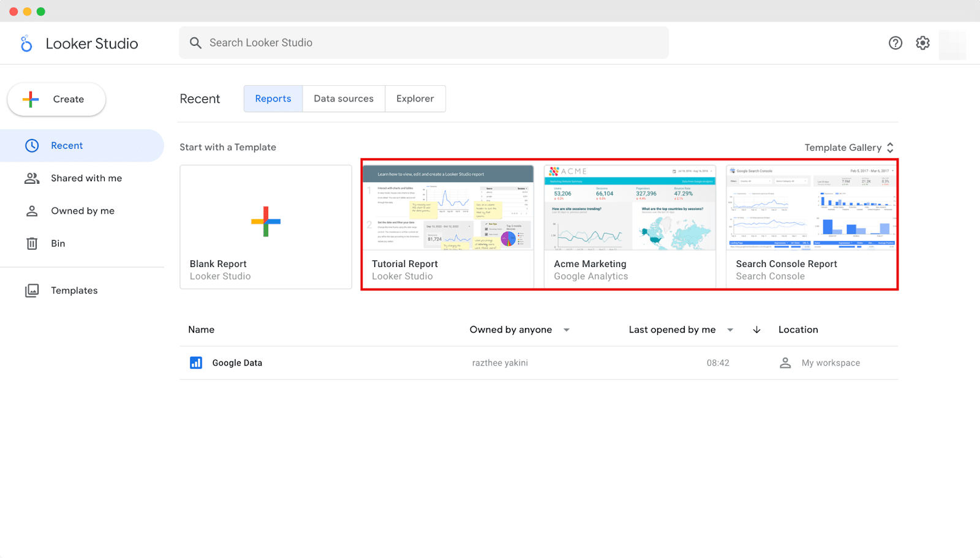Open the help question mark icon

(895, 43)
